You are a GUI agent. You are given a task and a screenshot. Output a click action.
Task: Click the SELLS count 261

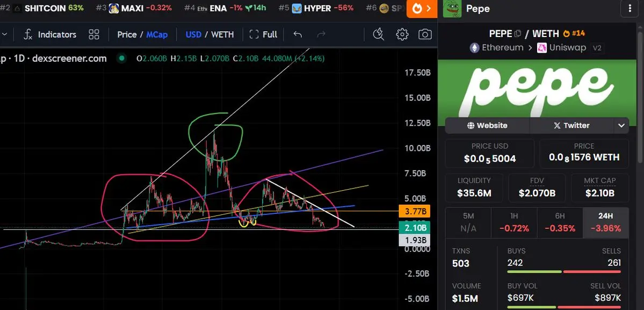[614, 262]
